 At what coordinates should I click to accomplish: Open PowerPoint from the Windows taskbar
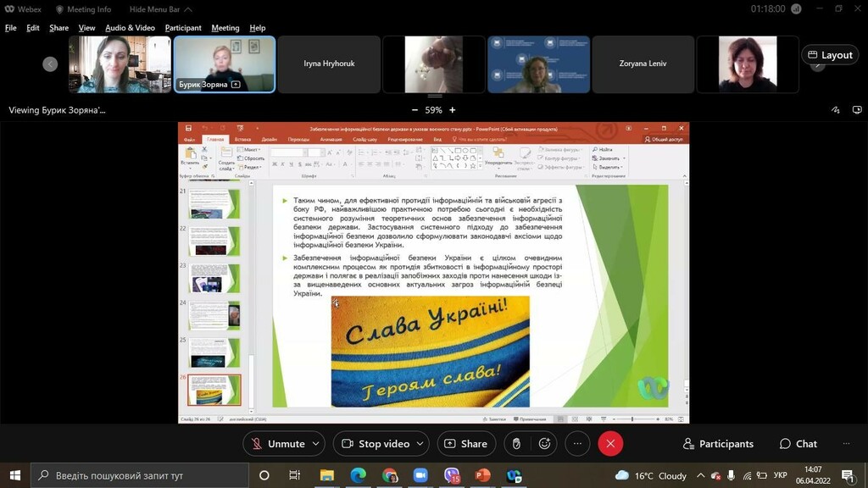click(482, 475)
